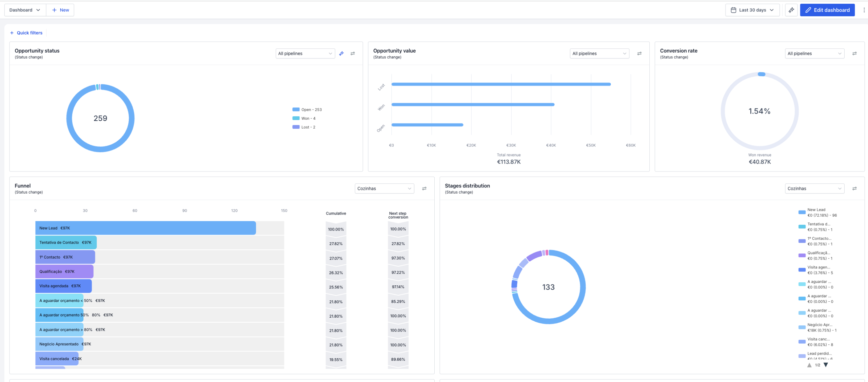Open Stages distribution Cozinhas pipeline dropdown
This screenshot has height=382, width=868.
tap(814, 188)
